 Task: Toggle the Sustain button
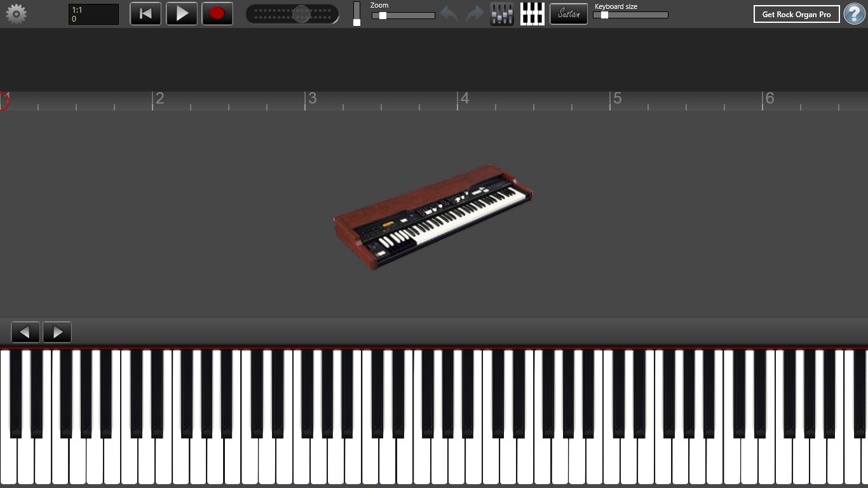(x=569, y=14)
